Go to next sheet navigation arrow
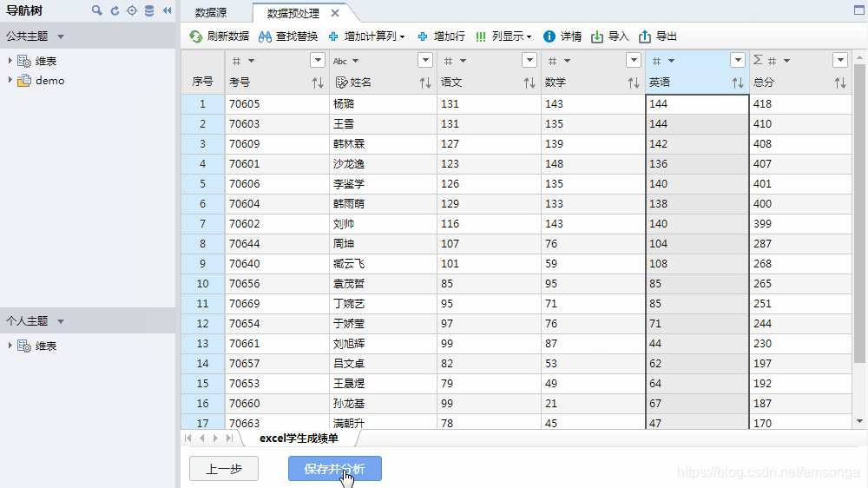The height and width of the screenshot is (488, 868). tap(216, 439)
